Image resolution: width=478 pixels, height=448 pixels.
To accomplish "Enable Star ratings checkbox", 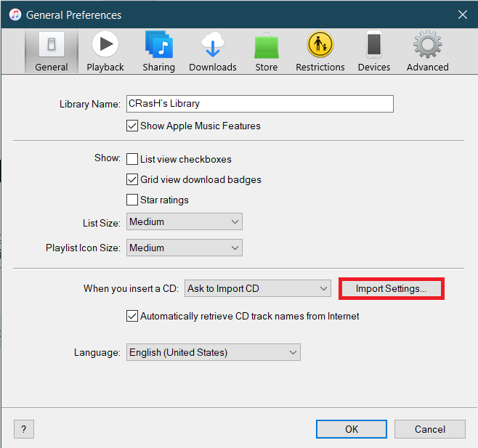I will point(132,200).
